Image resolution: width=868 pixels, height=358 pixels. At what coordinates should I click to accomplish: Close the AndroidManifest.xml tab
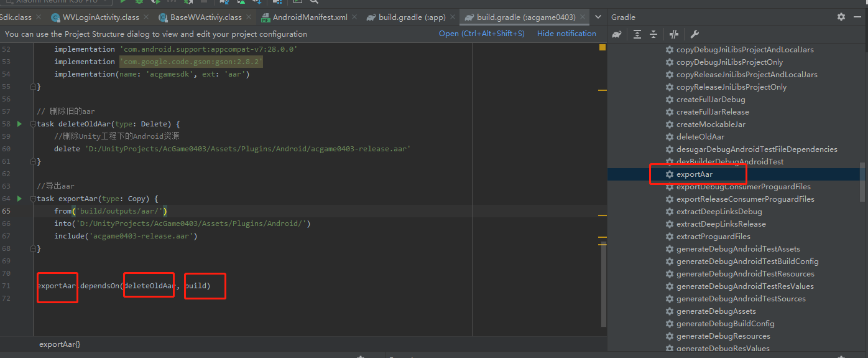tap(354, 17)
